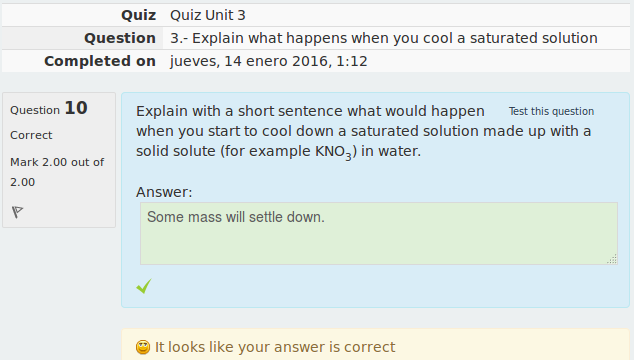Click inside the answer text box
The height and width of the screenshot is (360, 634).
[x=379, y=233]
